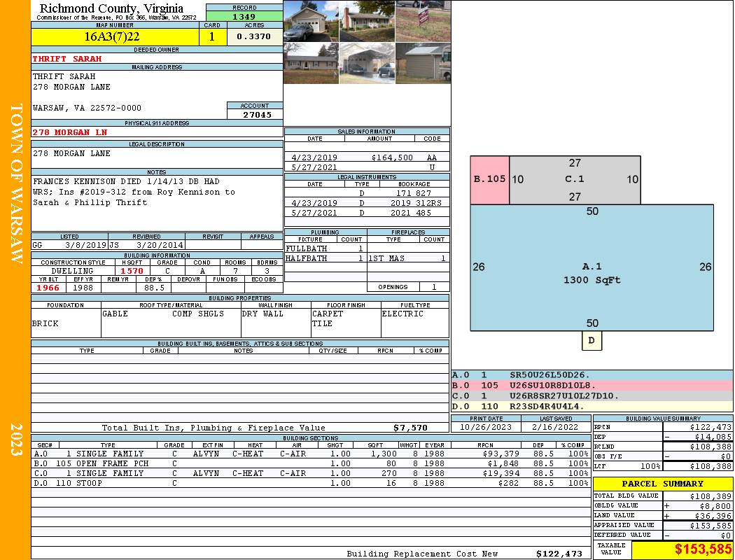Click sketch code R23SD4R4U4L4.

coord(547,406)
